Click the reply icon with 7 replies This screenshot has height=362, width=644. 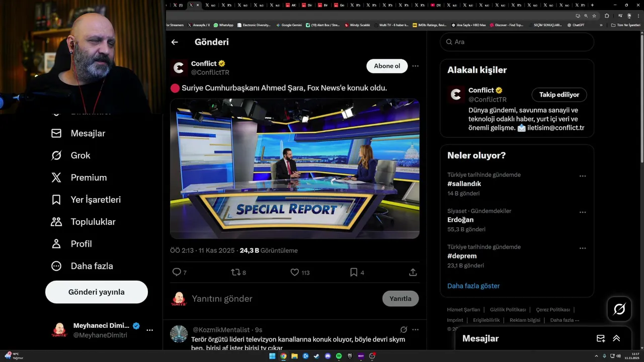[x=177, y=272]
